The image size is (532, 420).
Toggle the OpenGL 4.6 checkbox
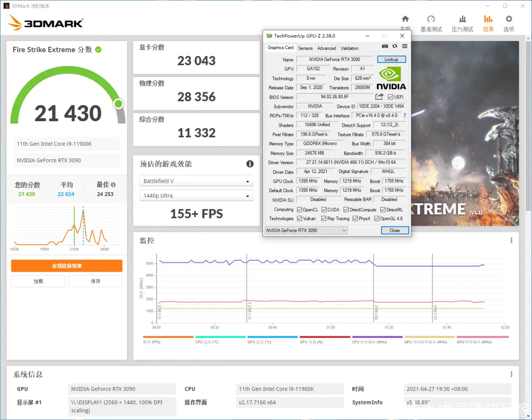(377, 218)
